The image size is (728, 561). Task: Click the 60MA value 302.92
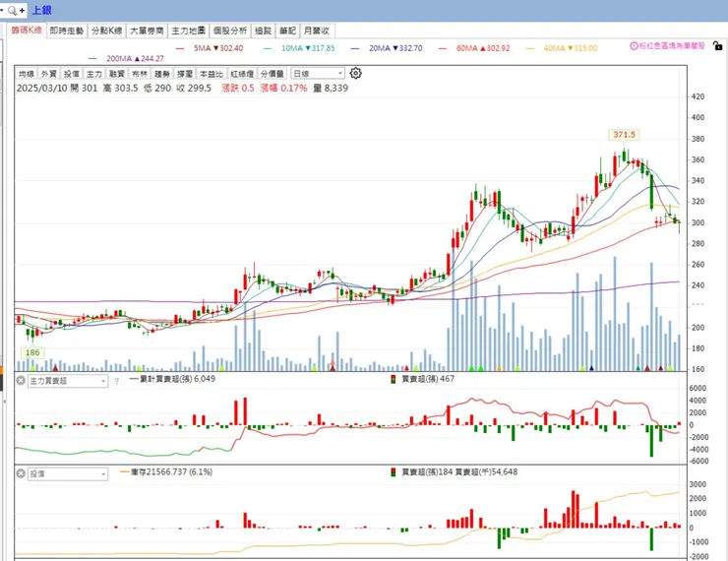click(x=498, y=48)
